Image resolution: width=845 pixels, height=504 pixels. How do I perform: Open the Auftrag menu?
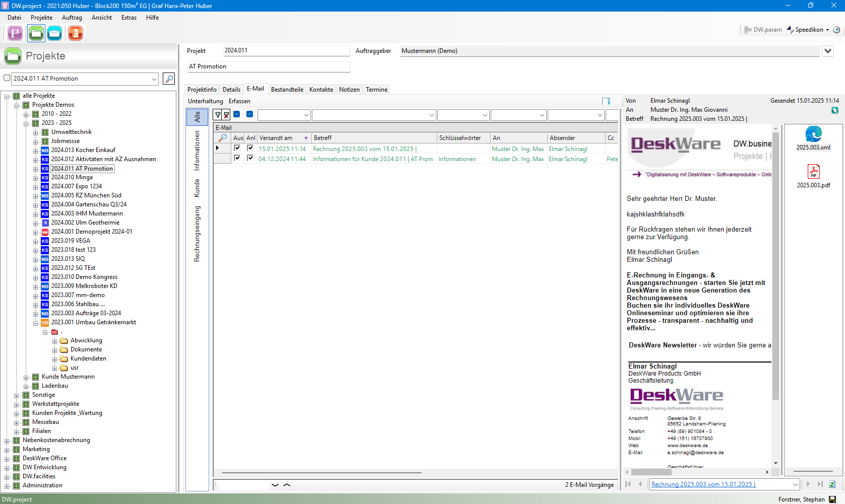[x=72, y=18]
